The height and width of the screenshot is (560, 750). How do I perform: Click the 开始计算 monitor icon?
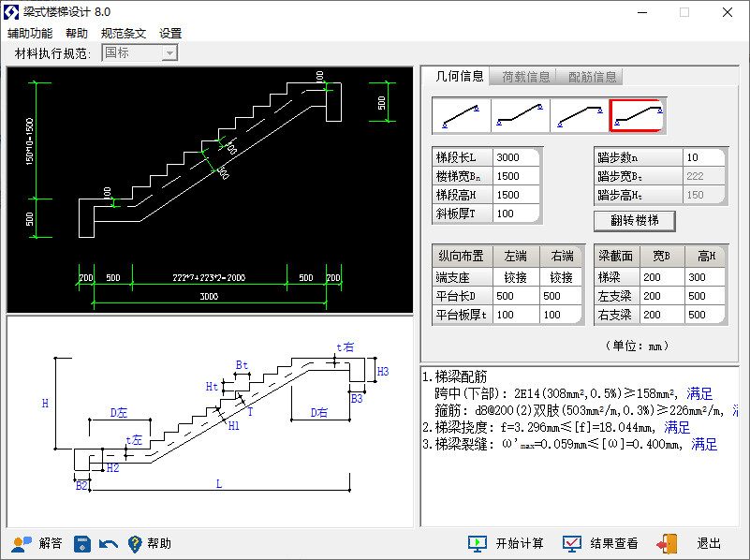click(x=478, y=543)
